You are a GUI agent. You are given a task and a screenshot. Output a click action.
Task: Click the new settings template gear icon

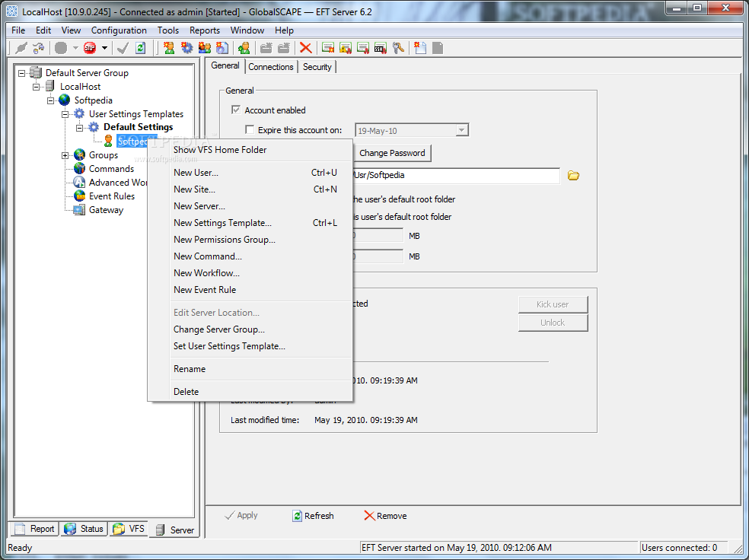coord(186,48)
